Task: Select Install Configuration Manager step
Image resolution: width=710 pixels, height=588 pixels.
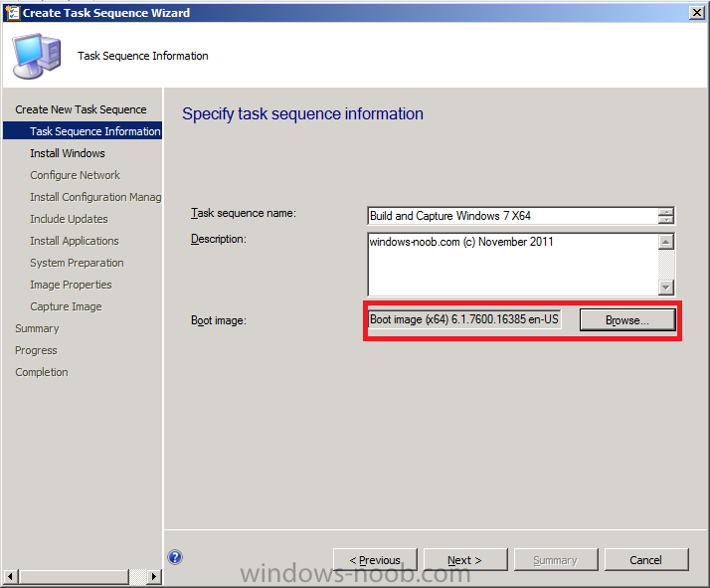Action: pyautogui.click(x=95, y=197)
